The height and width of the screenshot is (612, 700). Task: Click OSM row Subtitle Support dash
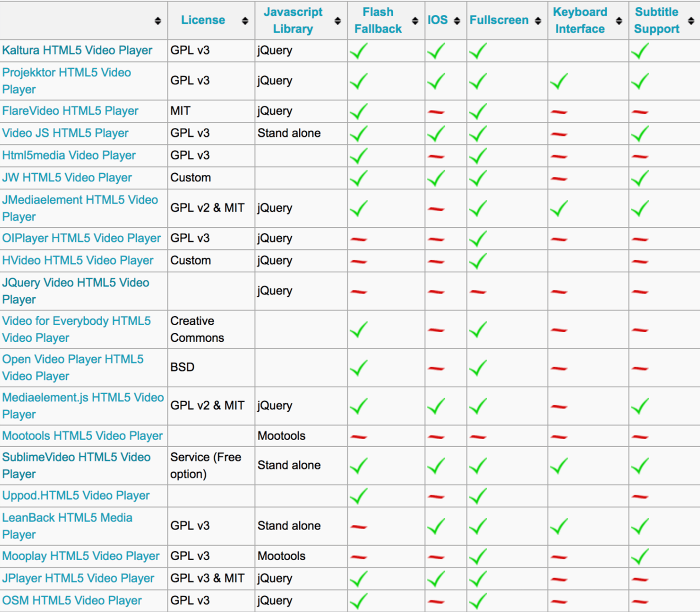click(x=640, y=602)
